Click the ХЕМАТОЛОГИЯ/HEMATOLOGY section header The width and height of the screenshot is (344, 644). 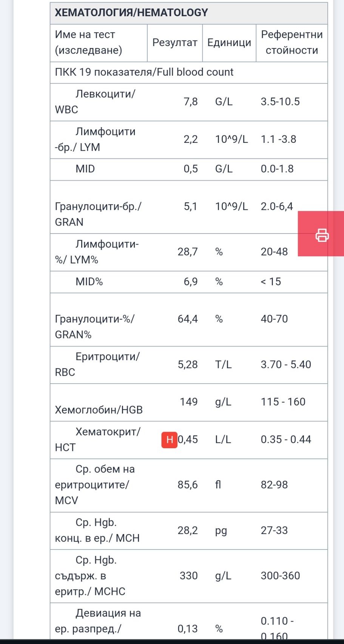131,13
